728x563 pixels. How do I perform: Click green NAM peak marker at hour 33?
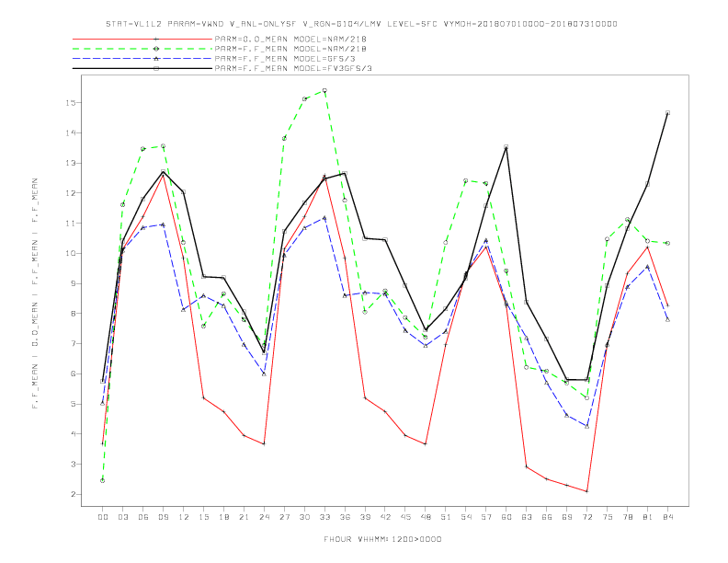(324, 90)
